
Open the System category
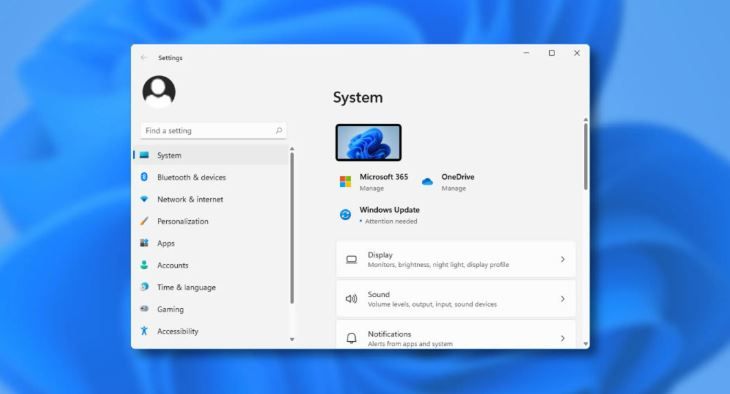coord(210,155)
